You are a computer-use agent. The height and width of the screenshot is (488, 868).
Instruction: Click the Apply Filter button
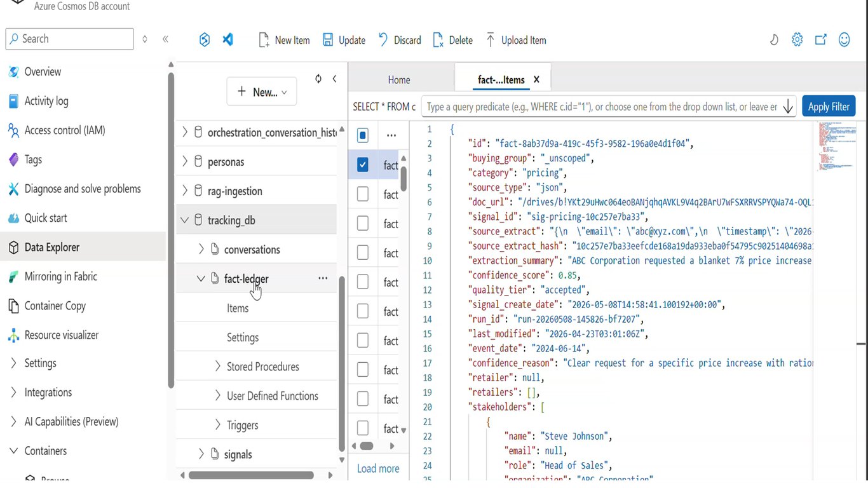(x=829, y=107)
